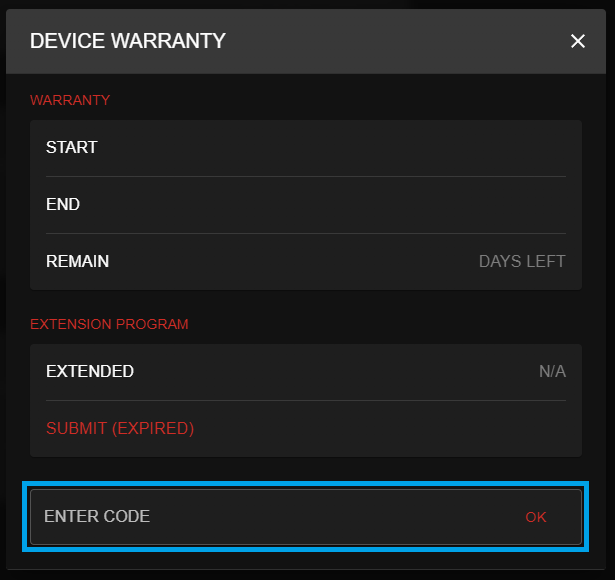Click the Submit (Expired) link
Screen dimensions: 615x580
coord(120,428)
